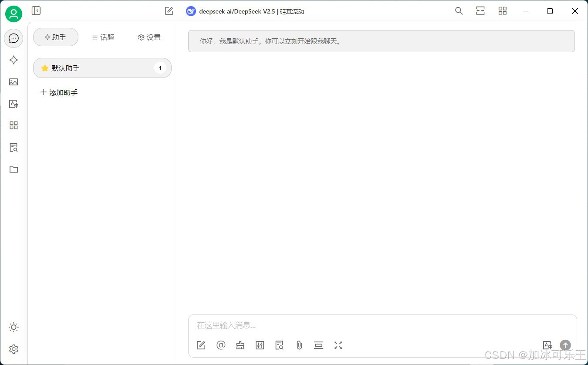Image resolution: width=588 pixels, height=365 pixels.
Task: Open the Translation tool in sidebar
Action: (14, 104)
